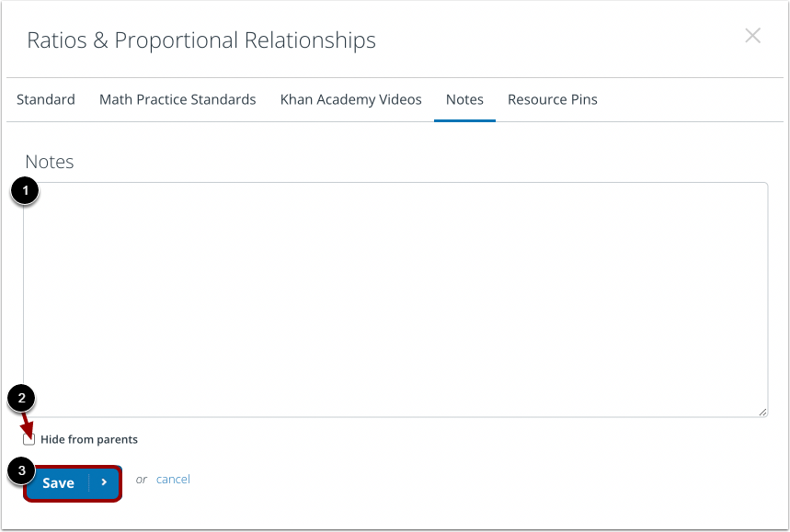Enable the Hide from parents checkbox

29,439
